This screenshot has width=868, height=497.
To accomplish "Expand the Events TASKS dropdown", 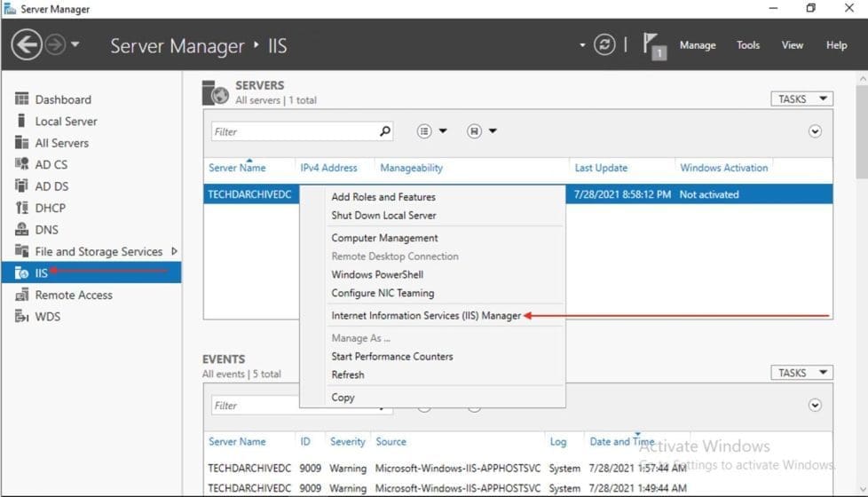I will tap(801, 374).
